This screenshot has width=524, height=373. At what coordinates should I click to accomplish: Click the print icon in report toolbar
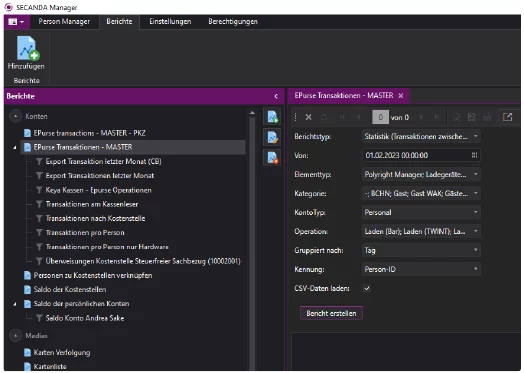487,117
